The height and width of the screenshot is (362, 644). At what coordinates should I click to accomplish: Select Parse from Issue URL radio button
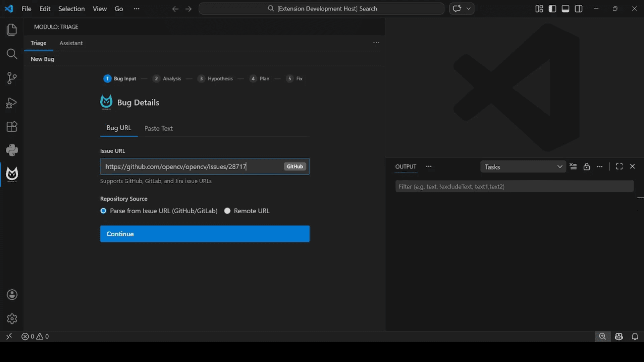pos(103,211)
